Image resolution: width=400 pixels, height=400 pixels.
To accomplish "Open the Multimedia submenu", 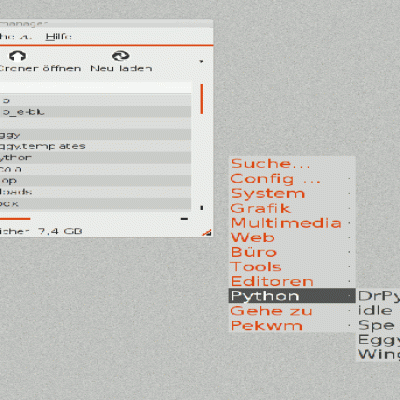I will tap(292, 223).
